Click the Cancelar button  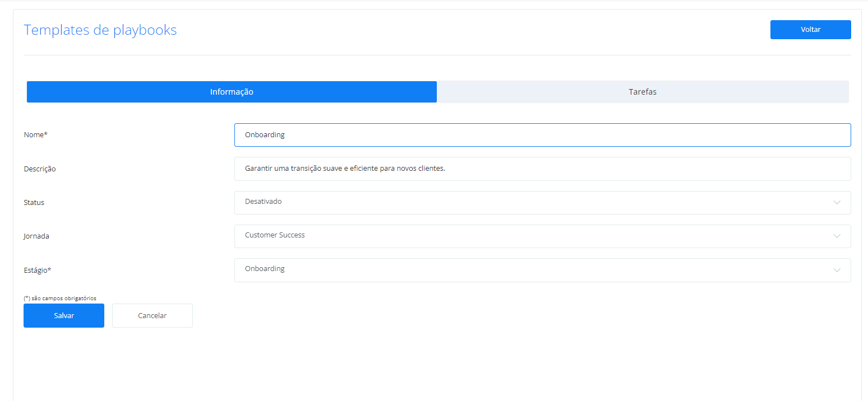(152, 315)
